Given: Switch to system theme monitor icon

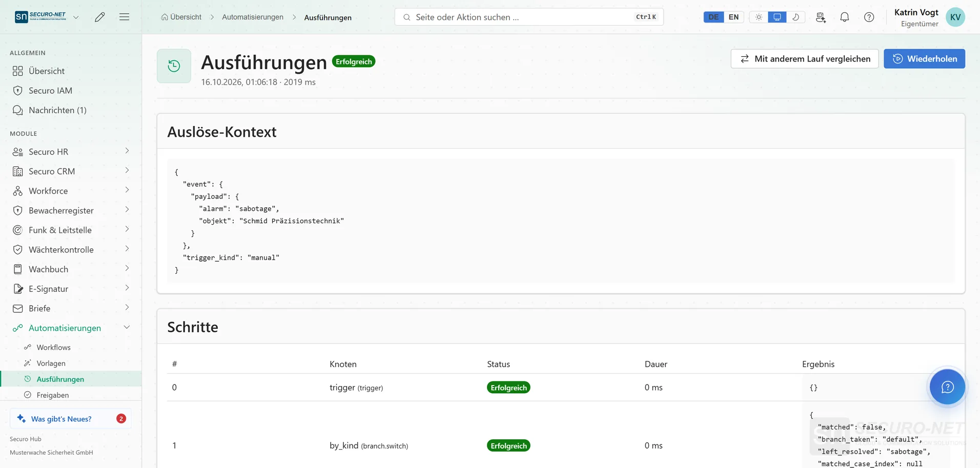Looking at the screenshot, I should pyautogui.click(x=777, y=17).
